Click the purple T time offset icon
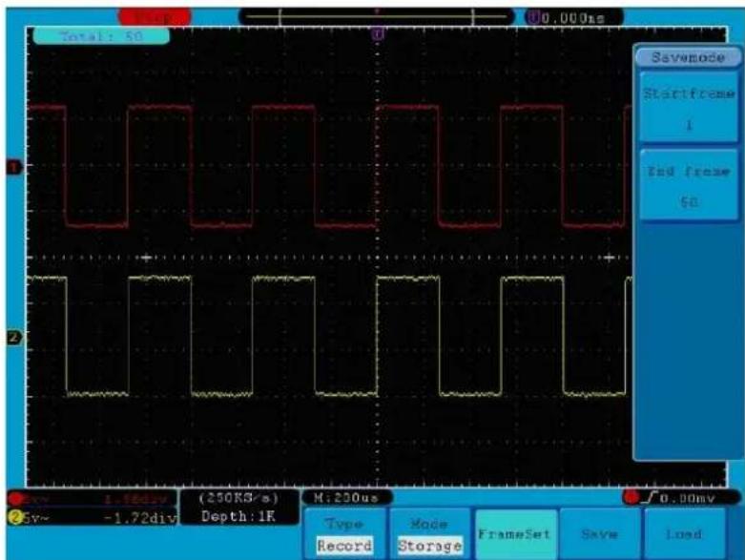Viewport: 745px width, 560px height. pos(533,18)
